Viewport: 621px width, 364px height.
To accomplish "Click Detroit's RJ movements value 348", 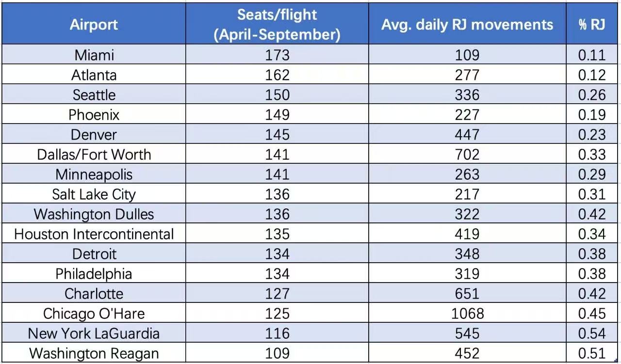I will pos(467,253).
